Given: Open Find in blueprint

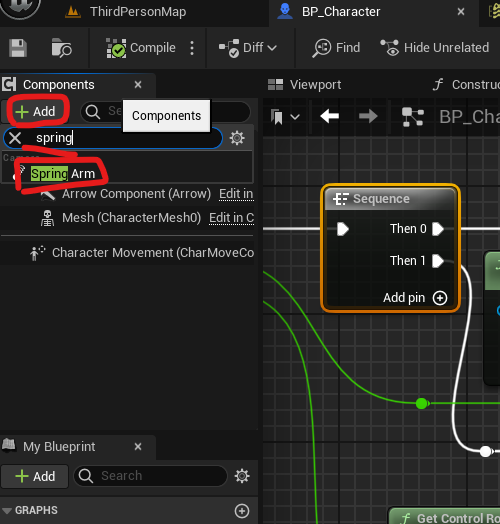Looking at the screenshot, I should tap(336, 48).
